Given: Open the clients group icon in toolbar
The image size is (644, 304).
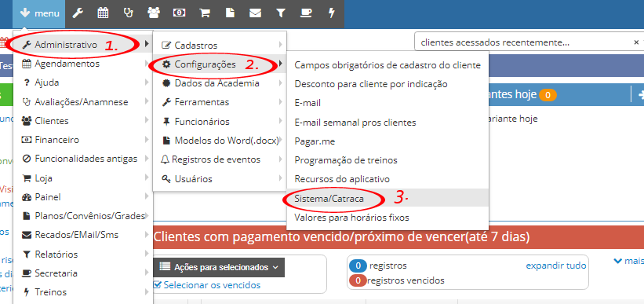Looking at the screenshot, I should pyautogui.click(x=154, y=13).
